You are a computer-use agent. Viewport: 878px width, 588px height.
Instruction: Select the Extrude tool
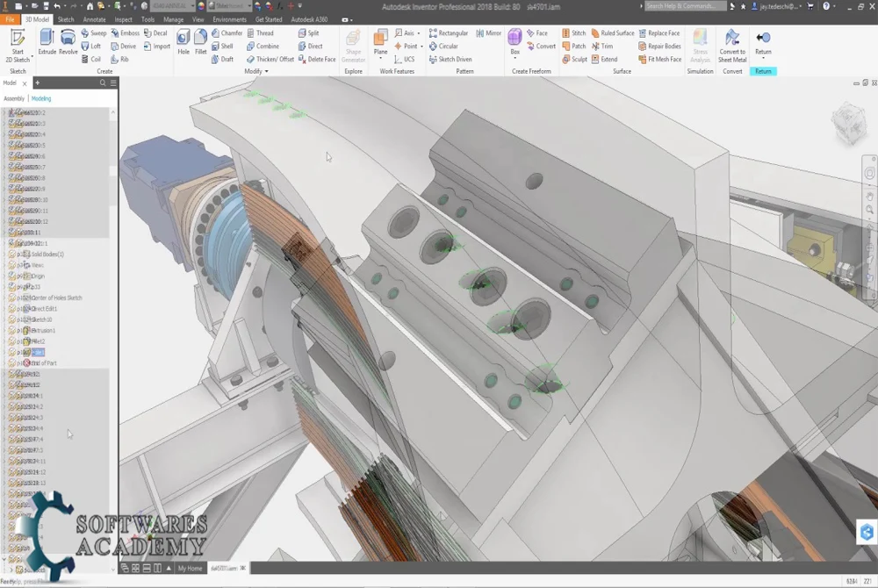coord(47,42)
